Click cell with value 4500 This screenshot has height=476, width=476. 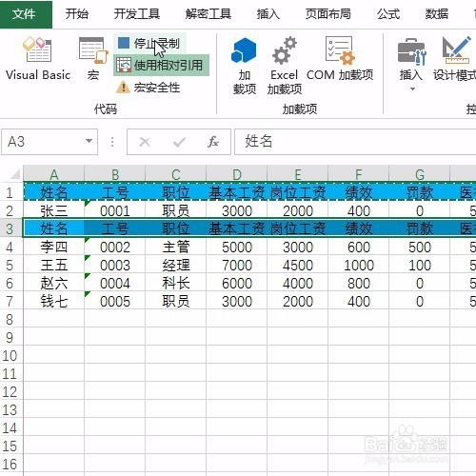298,265
